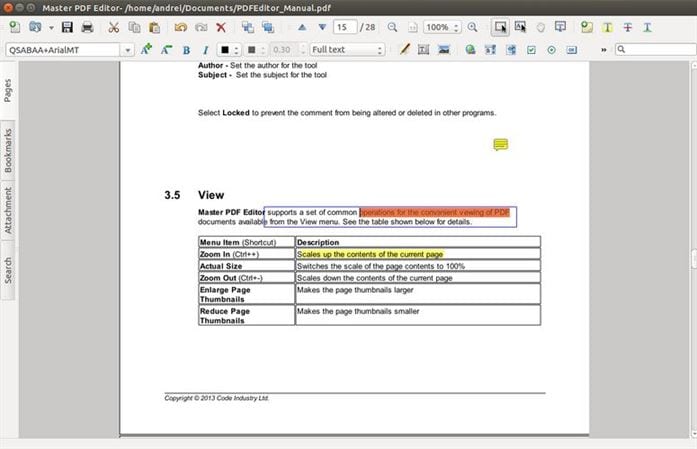The width and height of the screenshot is (697, 449).
Task: Increase font size with A plus icon
Action: (146, 49)
